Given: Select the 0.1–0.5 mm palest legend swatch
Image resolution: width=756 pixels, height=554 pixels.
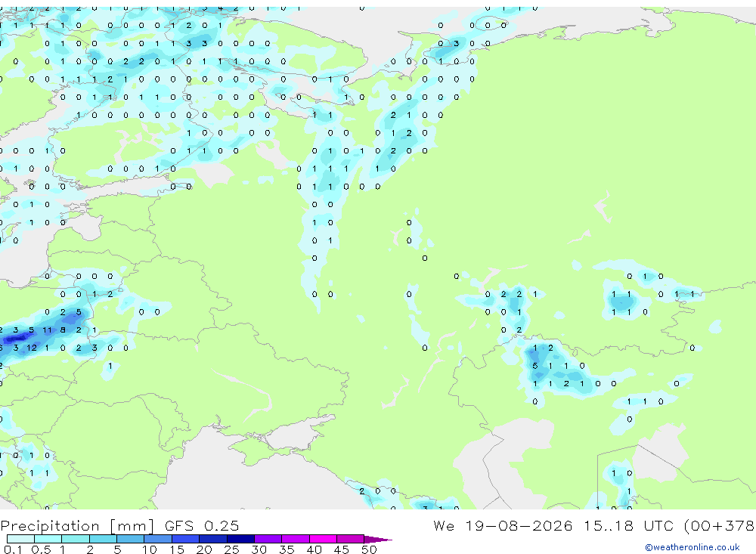Looking at the screenshot, I should [x=20, y=539].
